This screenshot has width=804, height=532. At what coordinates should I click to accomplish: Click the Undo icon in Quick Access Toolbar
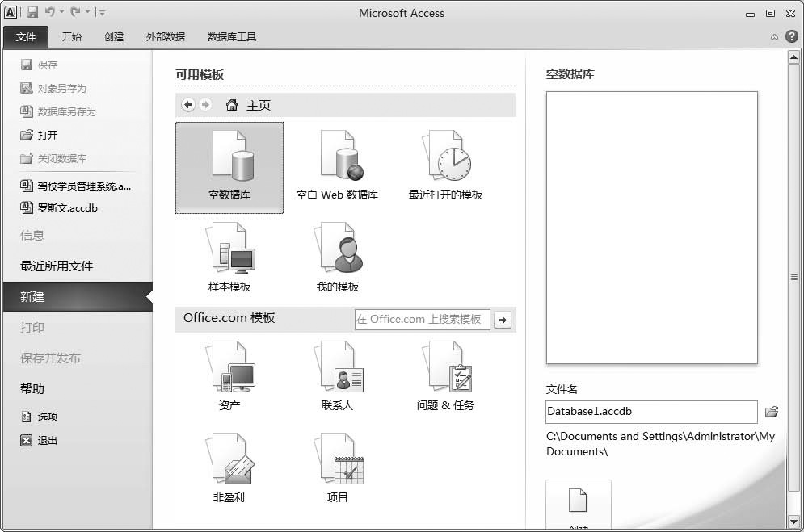pyautogui.click(x=50, y=12)
